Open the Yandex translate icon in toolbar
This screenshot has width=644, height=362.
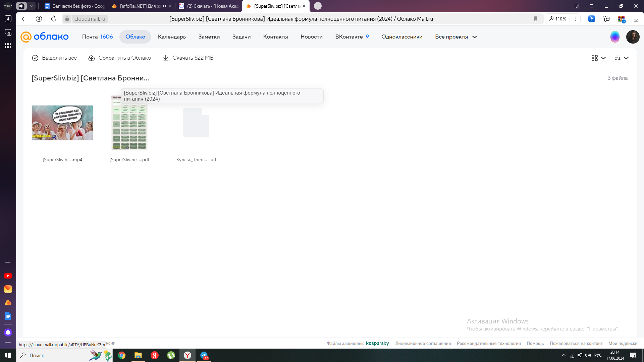coord(592,19)
